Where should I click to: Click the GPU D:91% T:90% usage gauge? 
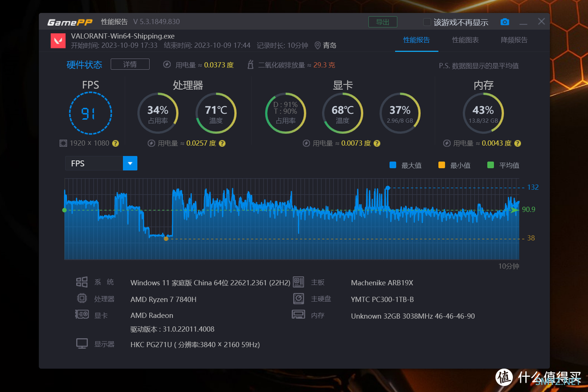click(x=286, y=113)
